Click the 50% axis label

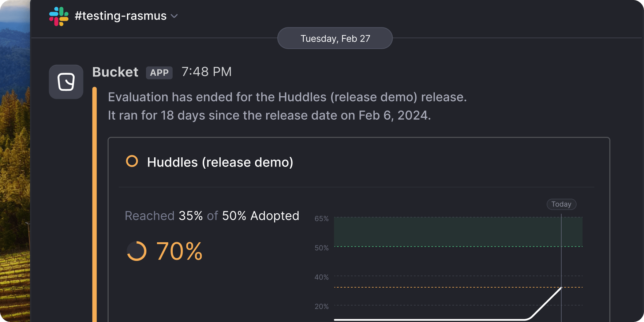(322, 248)
